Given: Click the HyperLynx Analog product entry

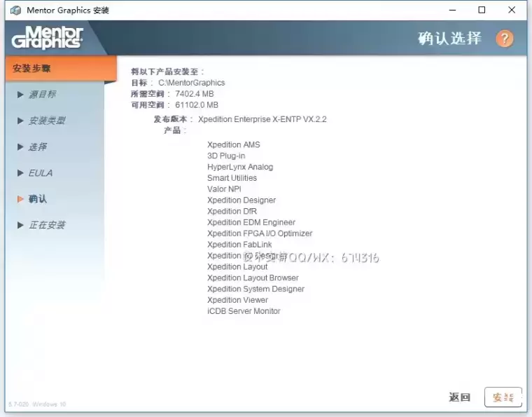Looking at the screenshot, I should pos(240,167).
